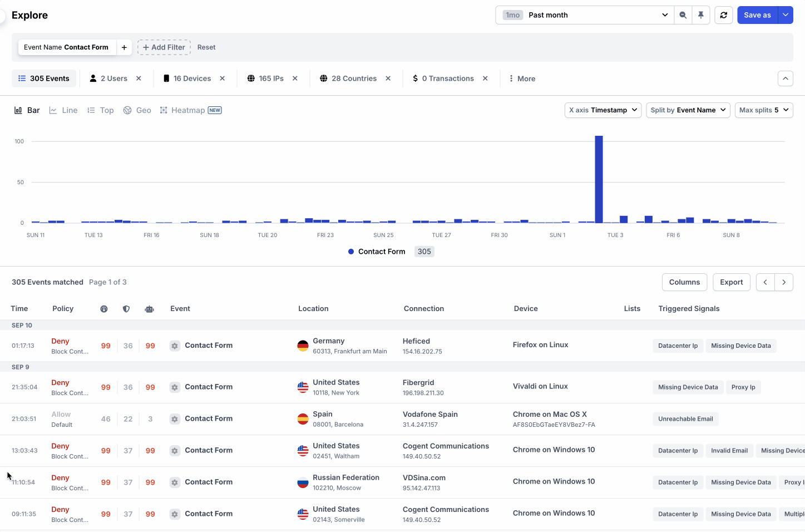Toggle the Contact Form legend series
805x532 pixels.
382,252
